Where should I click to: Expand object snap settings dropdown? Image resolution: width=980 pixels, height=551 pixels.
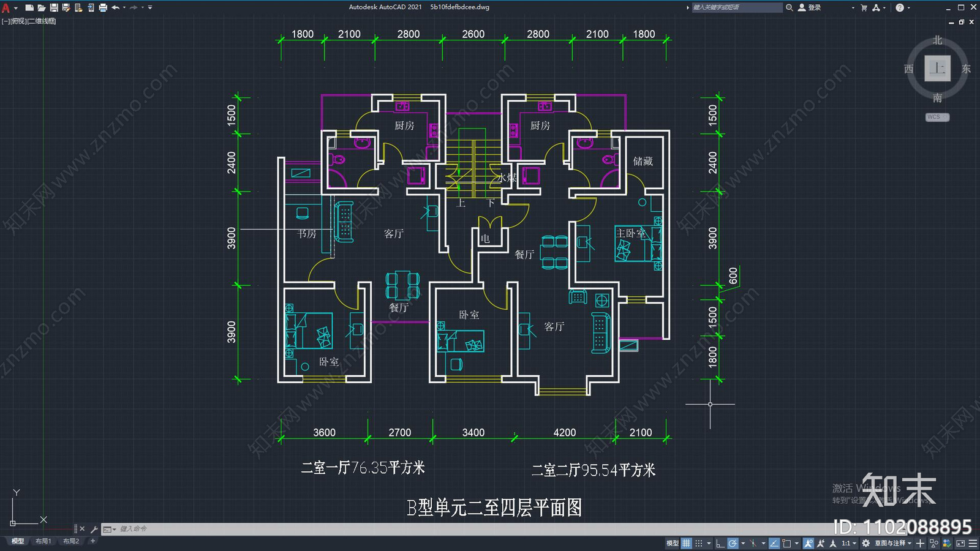coord(796,543)
